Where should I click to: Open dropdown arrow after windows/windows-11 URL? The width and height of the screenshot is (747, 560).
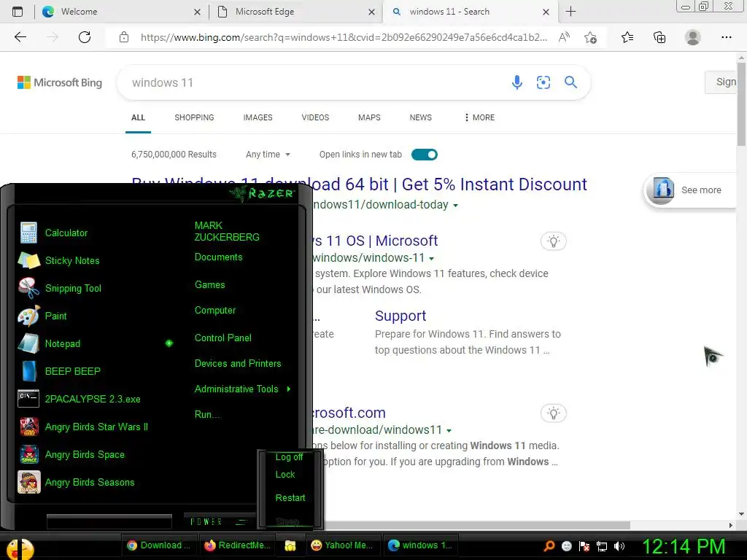[432, 259]
